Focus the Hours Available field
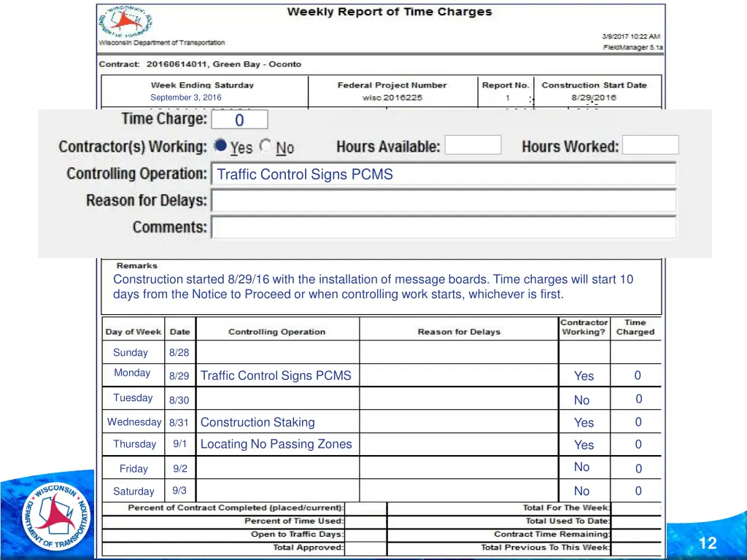The image size is (747, 560). tap(473, 145)
